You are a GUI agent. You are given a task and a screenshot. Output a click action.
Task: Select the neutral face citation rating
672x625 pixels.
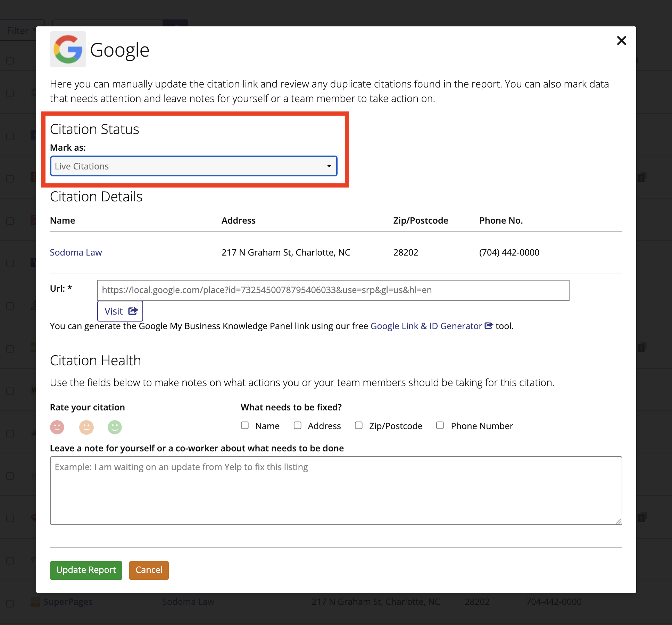[86, 427]
